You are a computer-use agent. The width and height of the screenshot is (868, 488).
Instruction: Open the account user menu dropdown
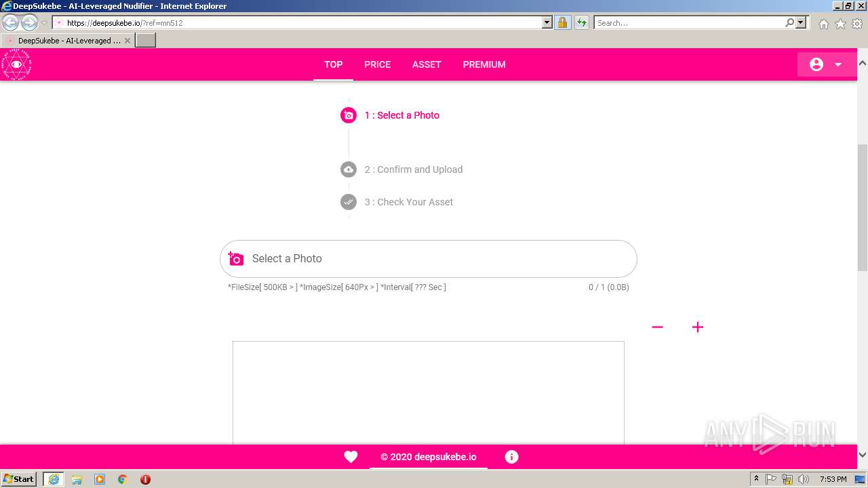[827, 64]
